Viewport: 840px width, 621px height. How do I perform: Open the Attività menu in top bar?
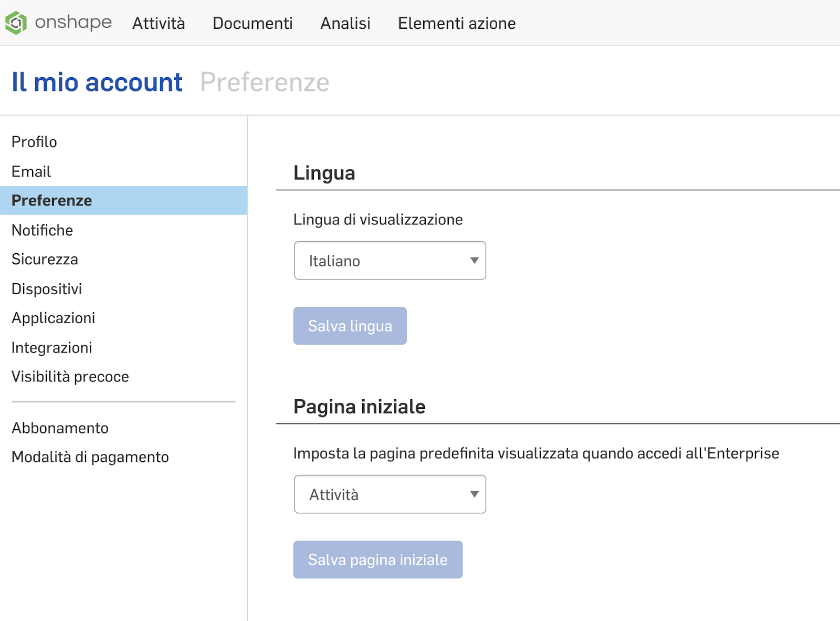click(x=159, y=23)
